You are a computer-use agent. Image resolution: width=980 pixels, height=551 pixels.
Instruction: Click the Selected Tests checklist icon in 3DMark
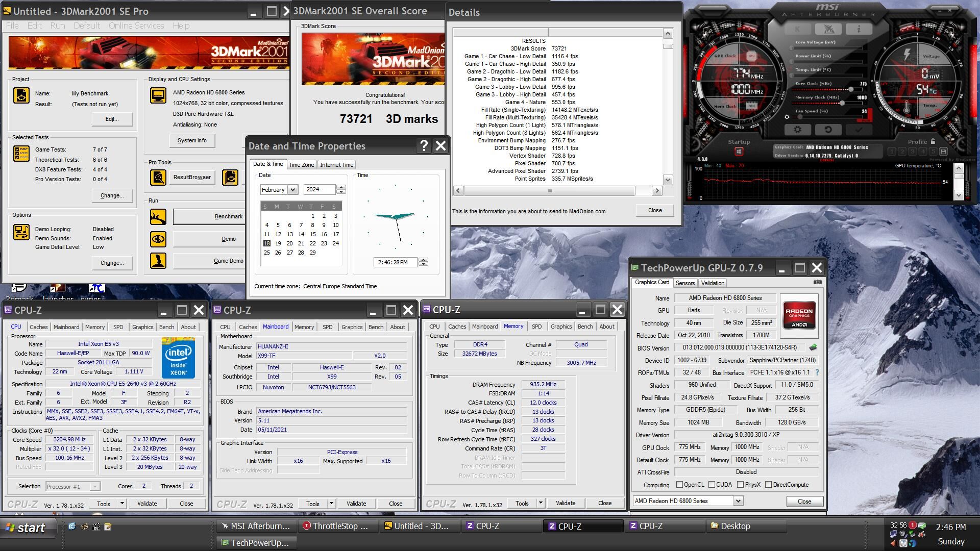21,154
